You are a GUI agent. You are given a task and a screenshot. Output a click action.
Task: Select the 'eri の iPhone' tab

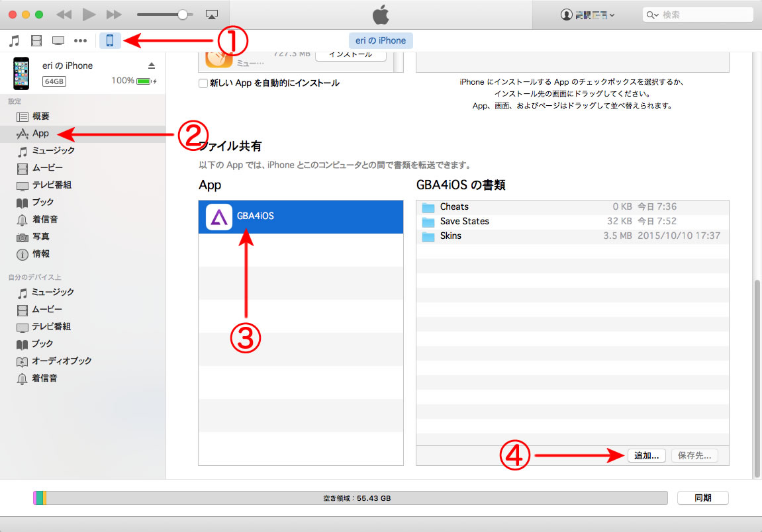[381, 40]
